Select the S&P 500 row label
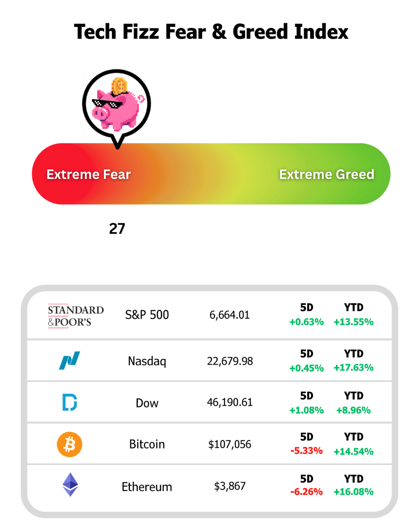This screenshot has height=531, width=420. click(147, 315)
